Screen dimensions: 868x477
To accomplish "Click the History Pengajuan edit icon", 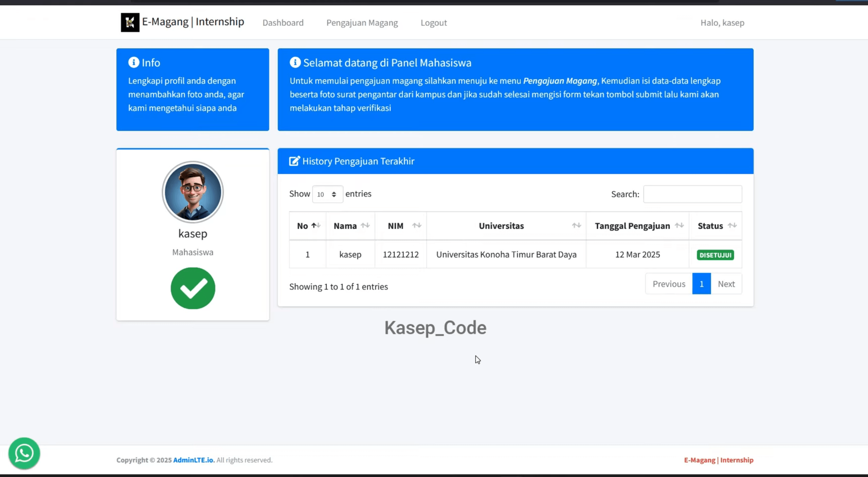I will (x=294, y=161).
